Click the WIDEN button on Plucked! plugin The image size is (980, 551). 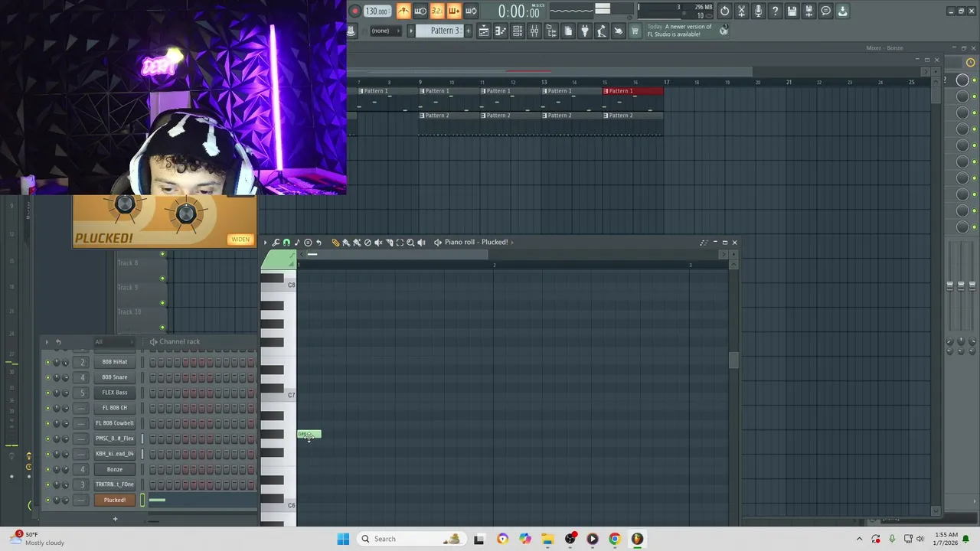point(240,240)
